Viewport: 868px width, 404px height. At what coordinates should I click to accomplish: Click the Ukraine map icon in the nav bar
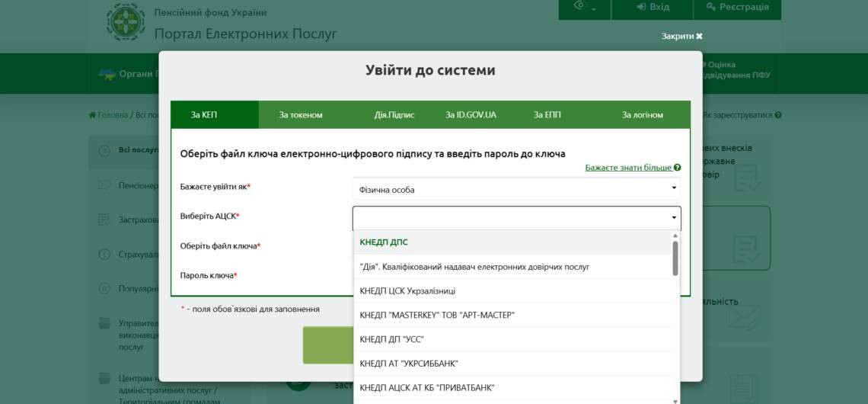[x=107, y=74]
